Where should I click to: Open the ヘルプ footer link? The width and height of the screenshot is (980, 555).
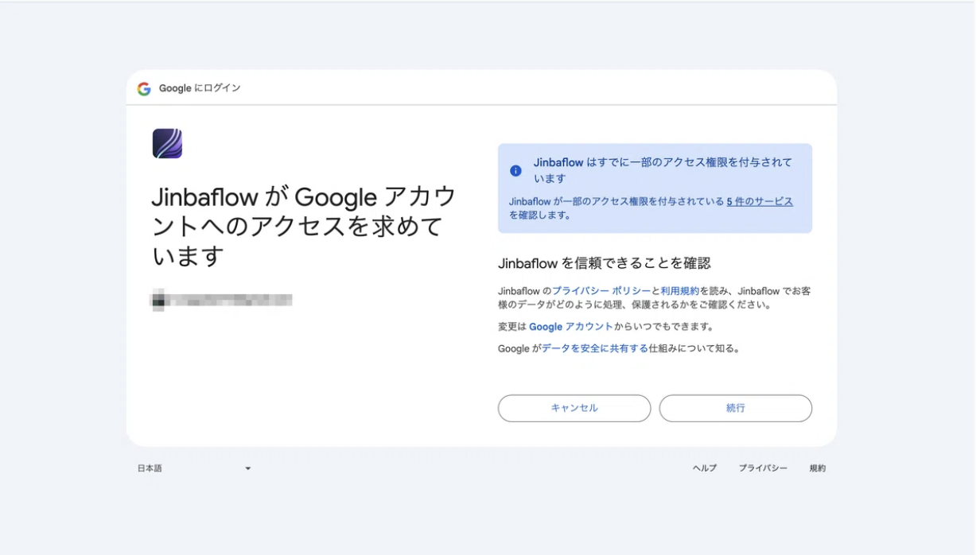705,468
